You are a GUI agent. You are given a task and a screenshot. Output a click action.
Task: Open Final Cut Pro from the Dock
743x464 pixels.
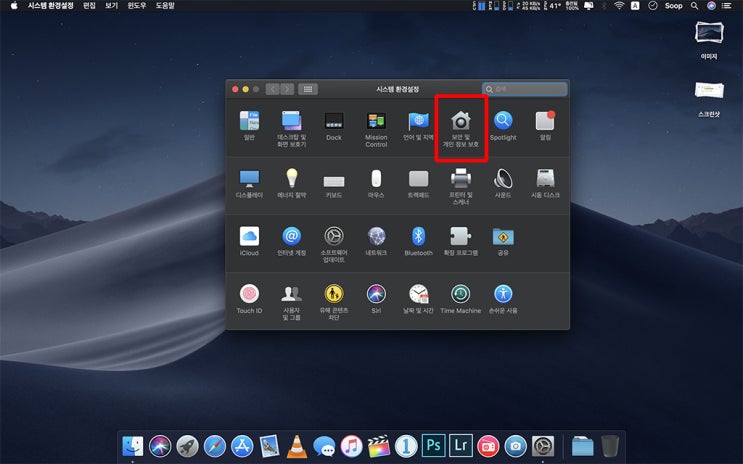tap(379, 446)
